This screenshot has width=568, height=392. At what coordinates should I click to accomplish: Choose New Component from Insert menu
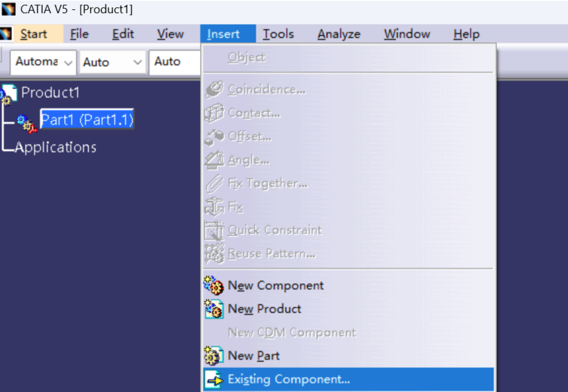click(x=349, y=286)
